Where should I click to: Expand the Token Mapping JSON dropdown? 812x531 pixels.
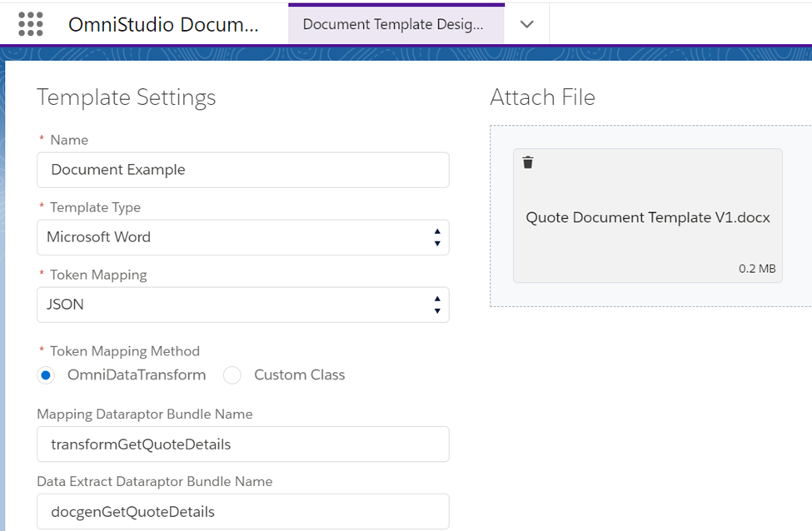pos(242,305)
